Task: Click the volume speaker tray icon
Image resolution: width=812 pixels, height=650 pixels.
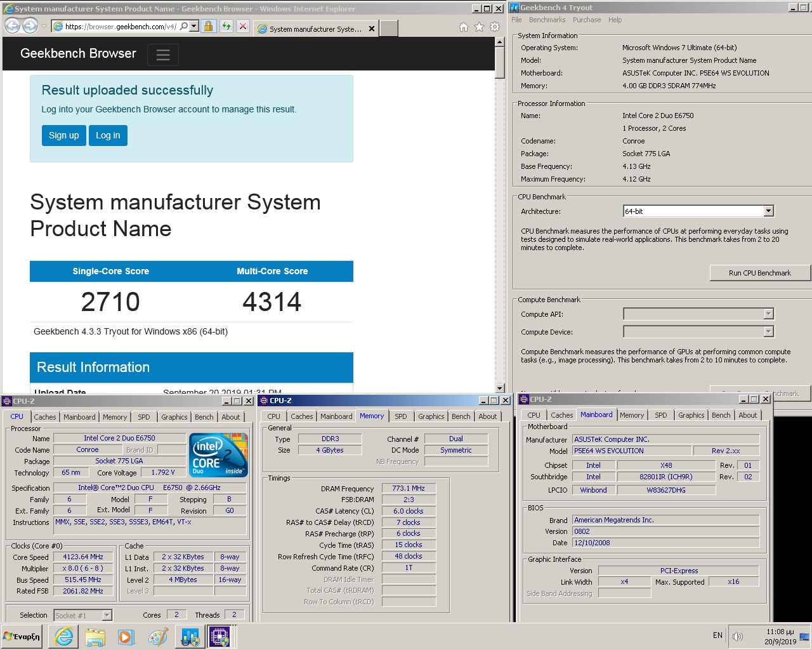Action: (738, 636)
